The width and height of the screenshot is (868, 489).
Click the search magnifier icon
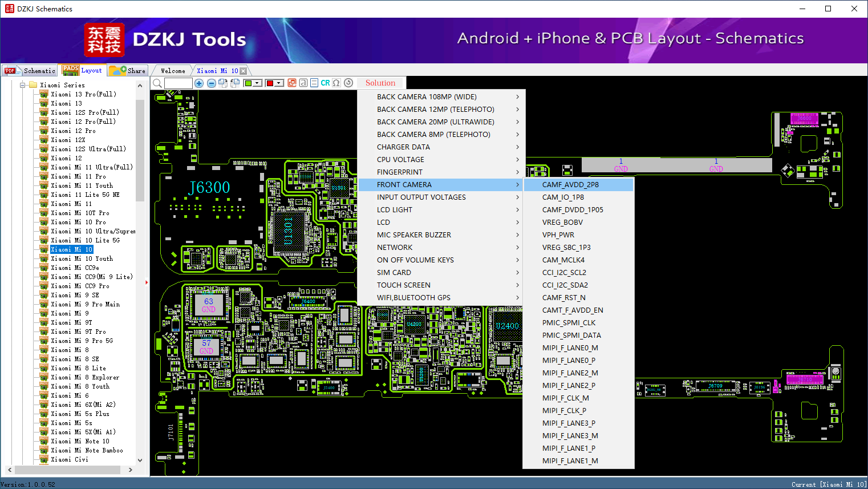[157, 83]
